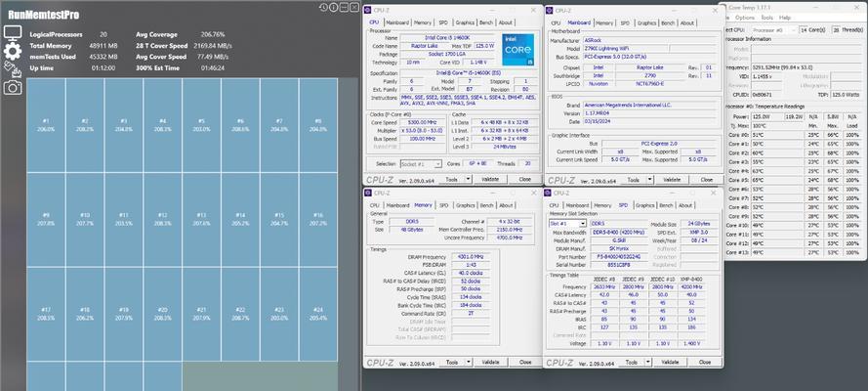The width and height of the screenshot is (868, 391).
Task: Click the CAS# Latency 40.0 clocks value
Action: click(471, 273)
